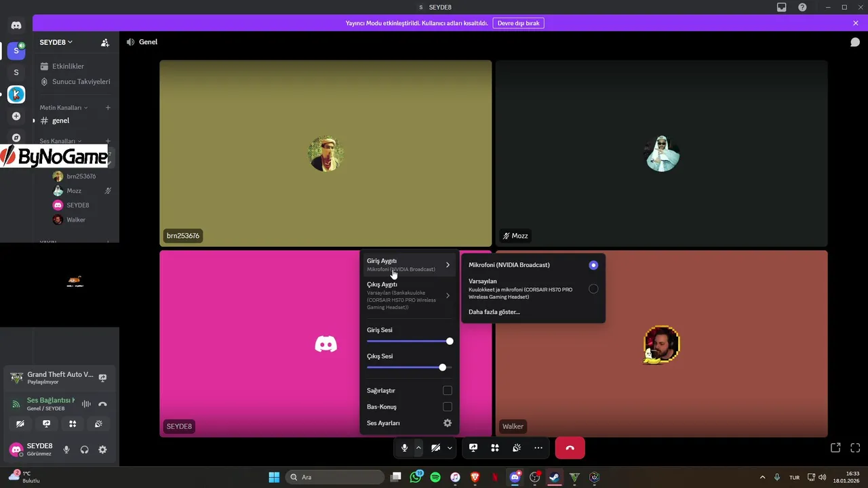
Task: Open soundboard from call bar
Action: coord(517,448)
